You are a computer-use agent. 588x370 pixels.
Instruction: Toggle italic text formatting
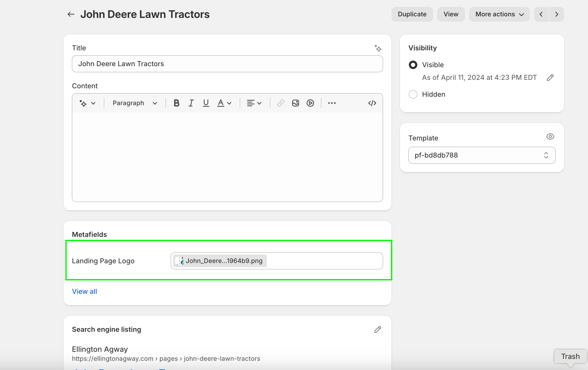191,103
